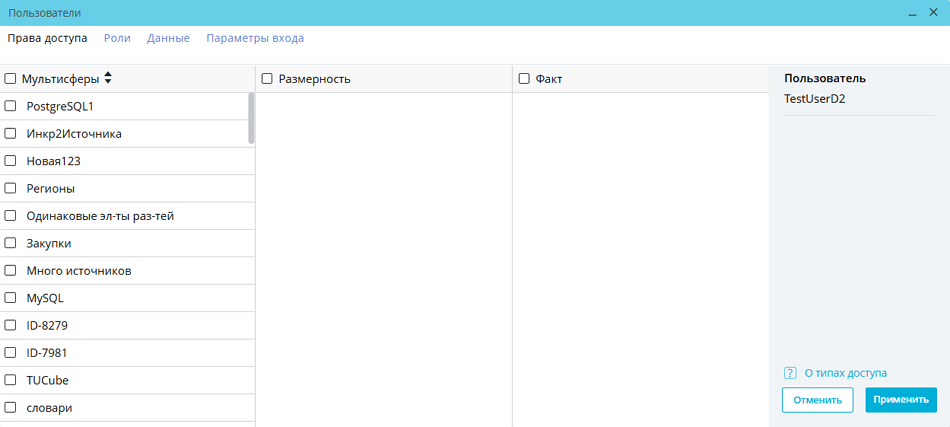Click the sort arrows next to Мультисферы
The height and width of the screenshot is (427, 950).
click(108, 78)
